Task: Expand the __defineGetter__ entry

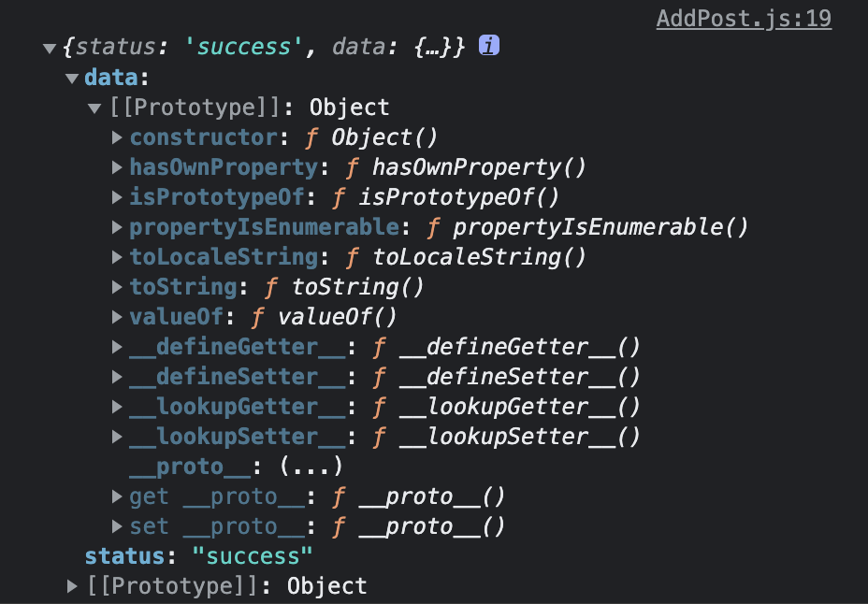Action: pyautogui.click(x=117, y=347)
